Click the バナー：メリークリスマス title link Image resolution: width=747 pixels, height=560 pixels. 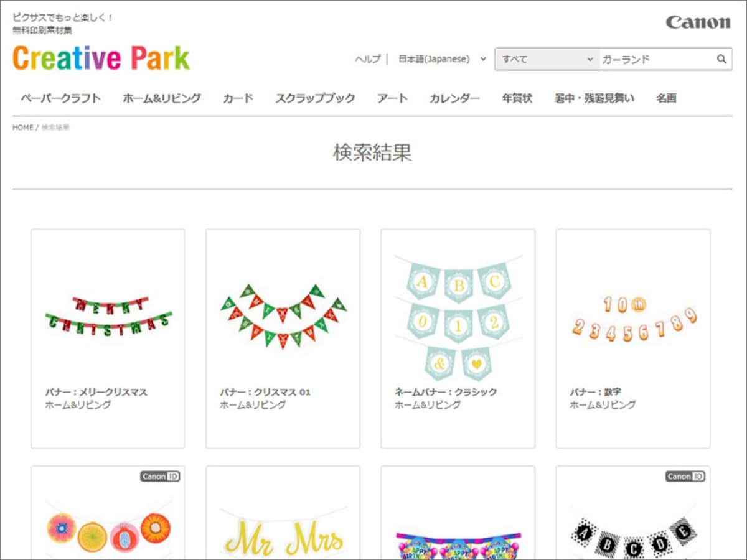click(96, 392)
